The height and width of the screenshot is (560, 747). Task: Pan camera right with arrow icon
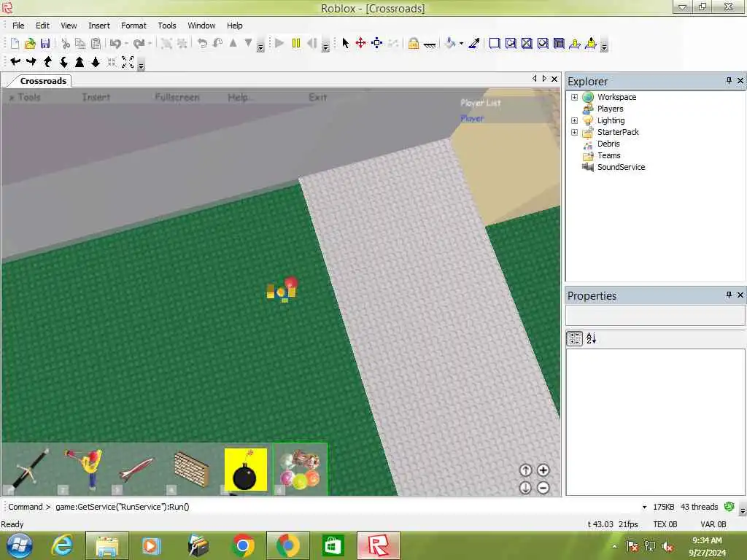[31, 61]
